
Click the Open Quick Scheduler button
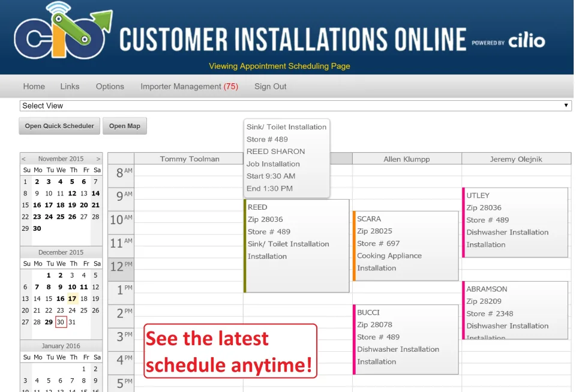pos(59,126)
